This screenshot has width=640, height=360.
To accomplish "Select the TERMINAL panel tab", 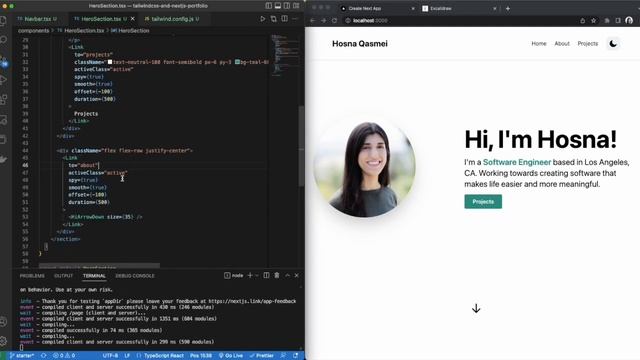I will click(94, 276).
